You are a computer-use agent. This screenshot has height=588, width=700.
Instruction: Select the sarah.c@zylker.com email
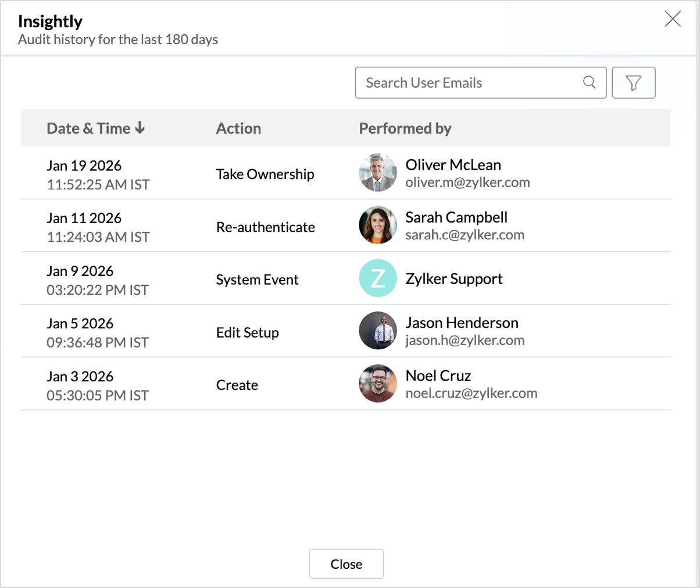click(465, 235)
